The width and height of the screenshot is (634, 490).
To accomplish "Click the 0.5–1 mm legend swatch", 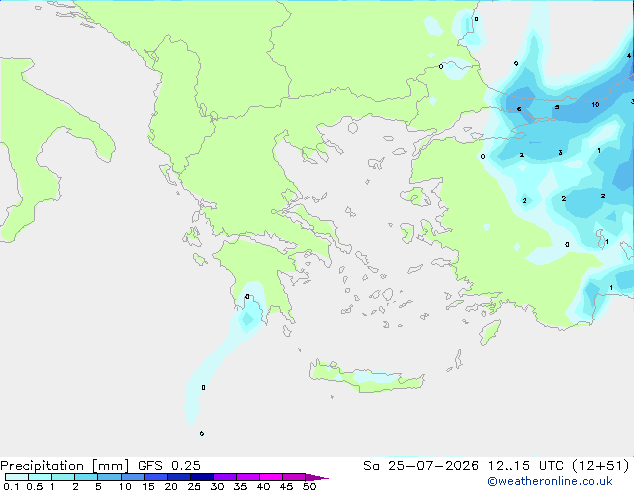I will [x=40, y=477].
